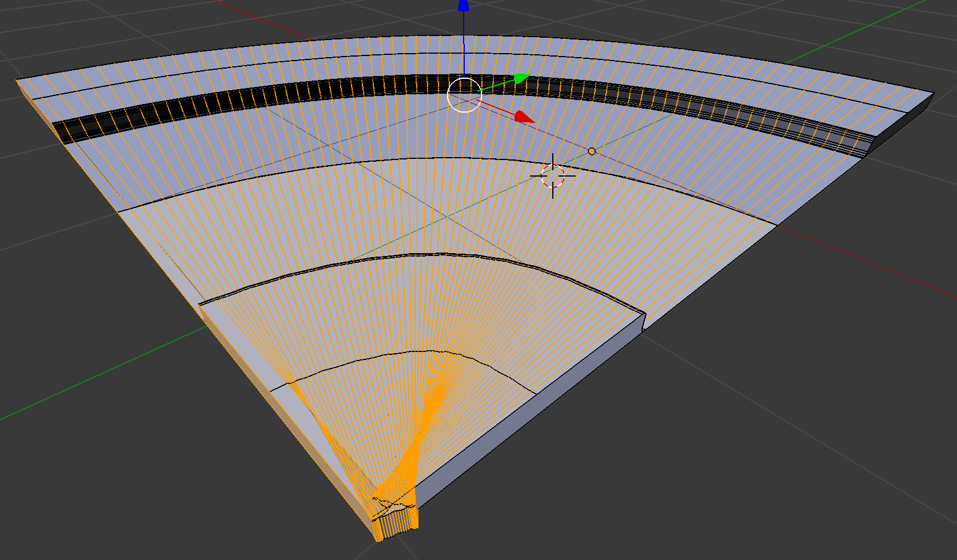
Task: Click the 3D cursor crosshair
Action: 552,176
